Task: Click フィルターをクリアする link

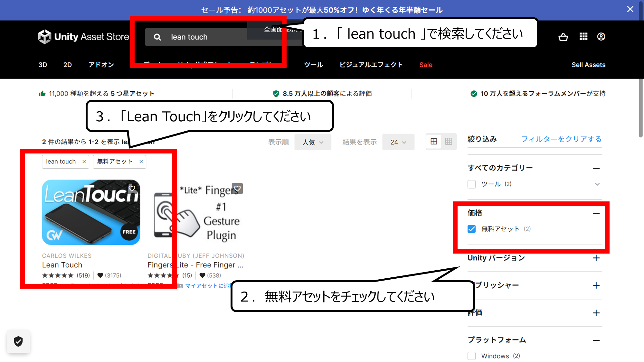Action: click(561, 139)
